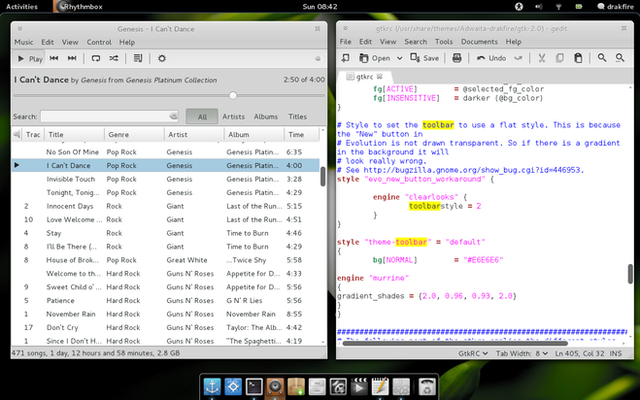640x400 pixels.
Task: Sort songs by Title column header
Action: pos(74,134)
